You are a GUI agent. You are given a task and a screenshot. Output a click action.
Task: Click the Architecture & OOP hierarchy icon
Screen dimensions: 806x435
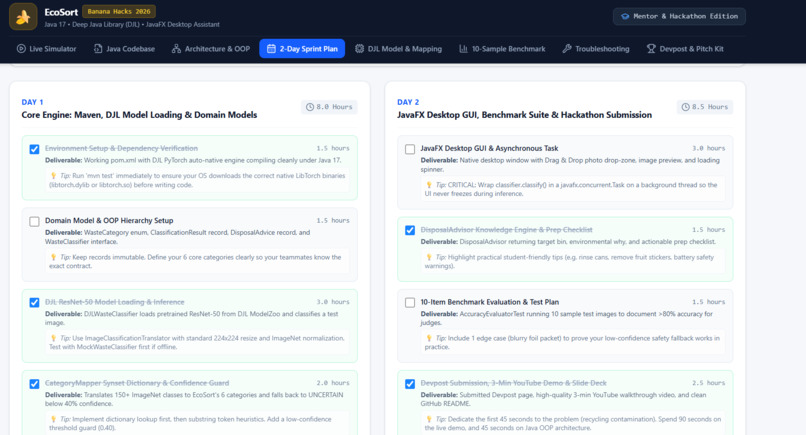[176, 49]
